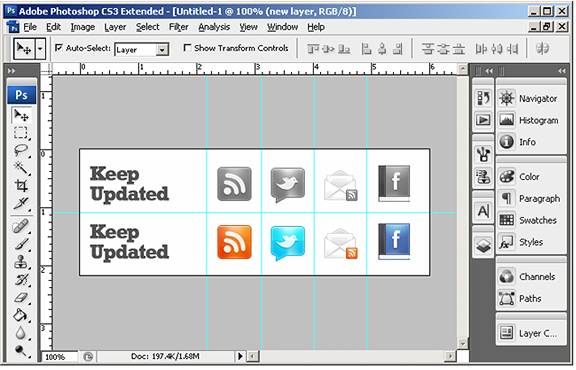Expand the narrow icon dock arrows

coord(489,71)
